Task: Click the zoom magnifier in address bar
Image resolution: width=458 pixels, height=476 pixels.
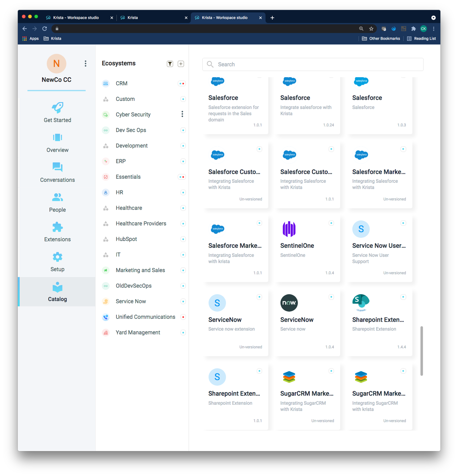Action: pos(361,29)
